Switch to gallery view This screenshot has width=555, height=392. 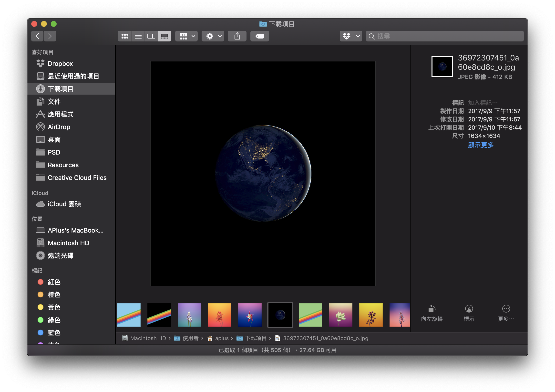tap(164, 36)
